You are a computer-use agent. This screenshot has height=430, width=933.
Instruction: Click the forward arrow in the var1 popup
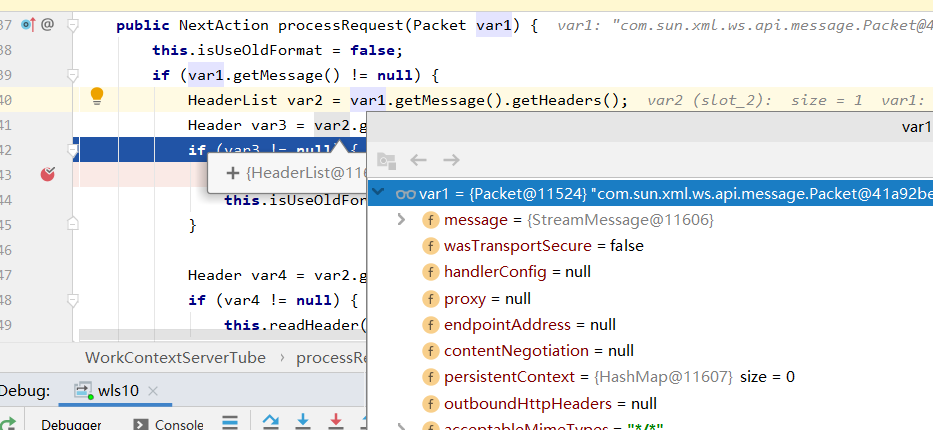tap(451, 160)
